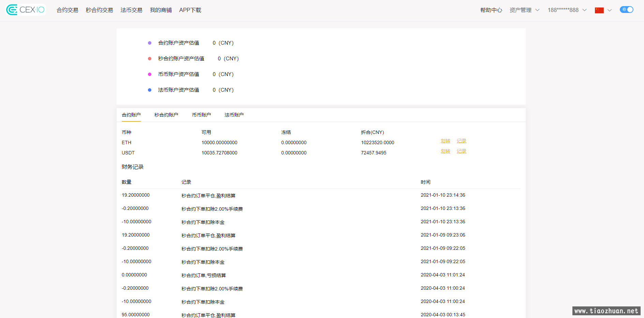644x318 pixels.
Task: Open 我的商铺 menu item
Action: click(161, 10)
